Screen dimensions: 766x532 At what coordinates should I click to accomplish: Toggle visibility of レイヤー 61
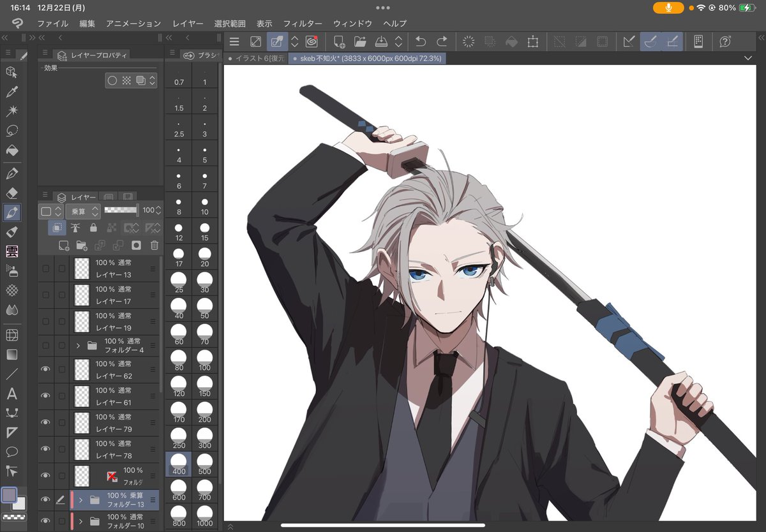[x=45, y=396]
